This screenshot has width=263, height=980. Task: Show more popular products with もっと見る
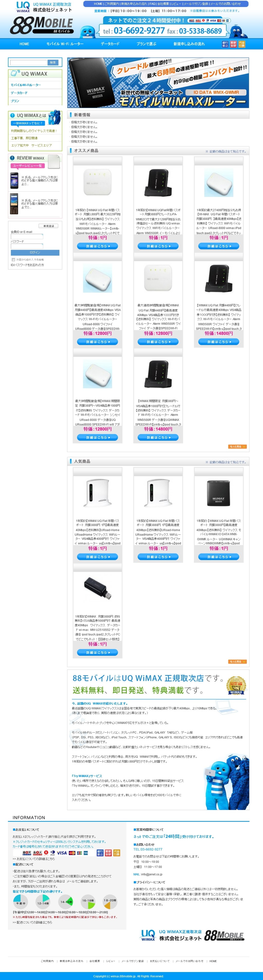click(x=237, y=662)
